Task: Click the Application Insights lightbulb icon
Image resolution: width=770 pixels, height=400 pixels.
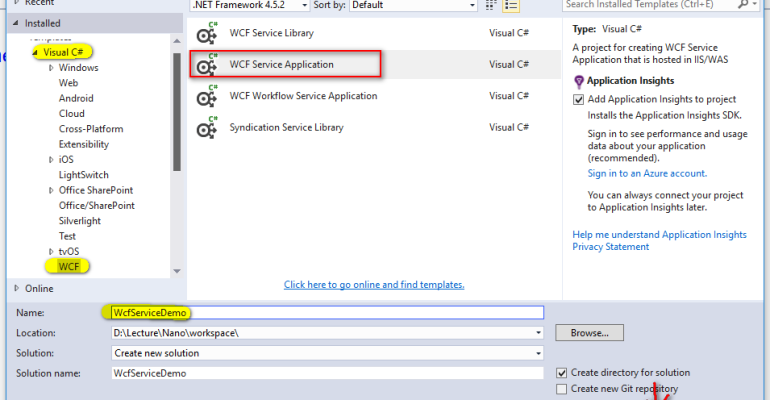Action: 579,81
